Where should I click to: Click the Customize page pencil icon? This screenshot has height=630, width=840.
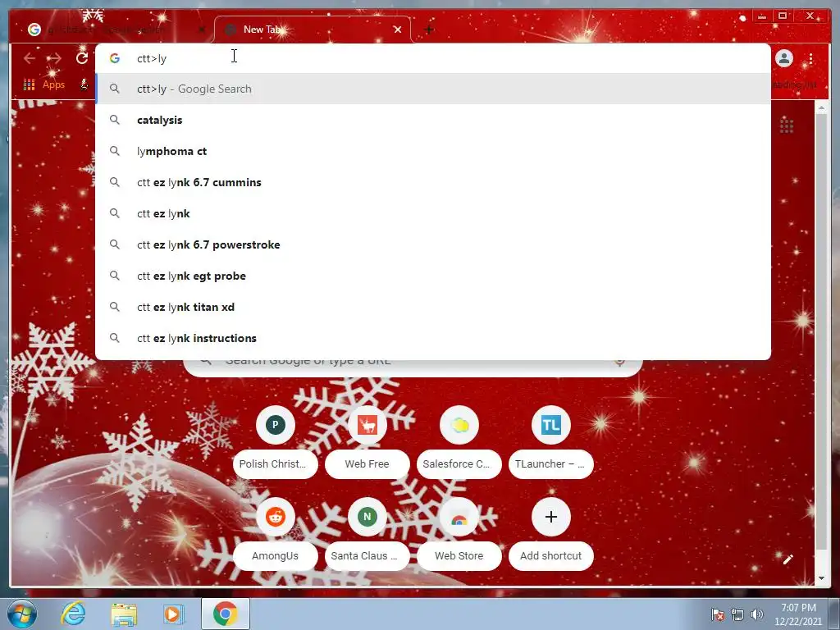click(x=787, y=559)
